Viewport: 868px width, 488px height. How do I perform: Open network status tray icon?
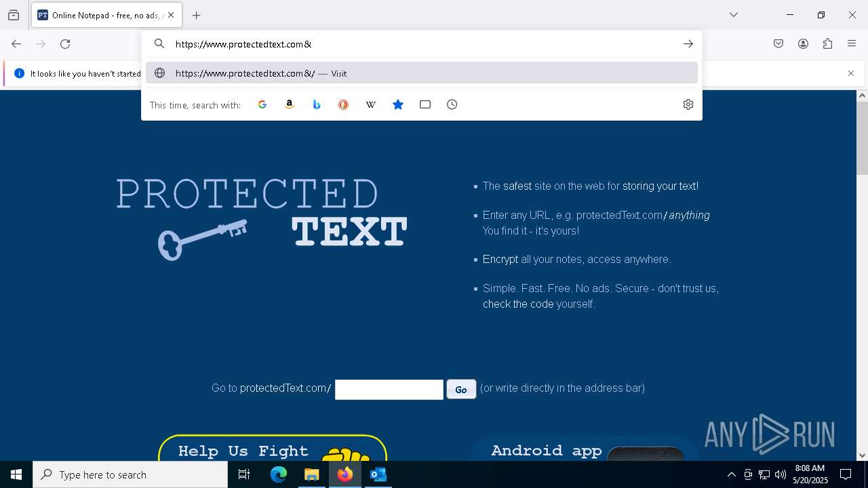tap(764, 474)
